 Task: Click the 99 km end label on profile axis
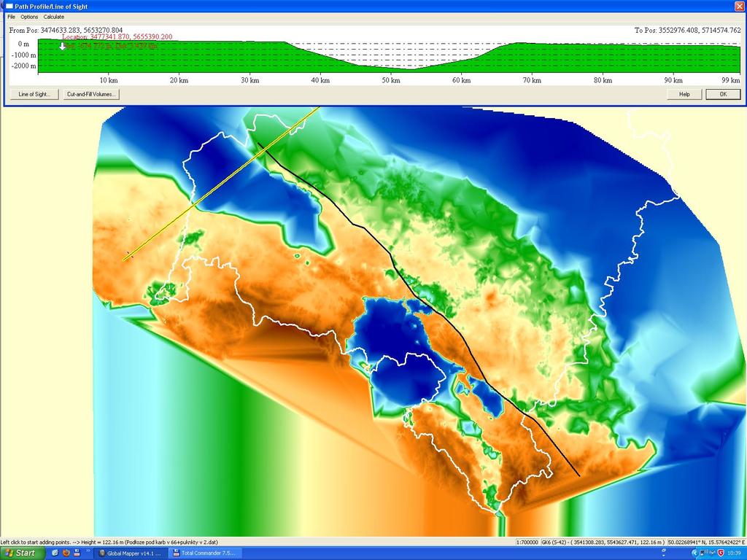coord(731,80)
